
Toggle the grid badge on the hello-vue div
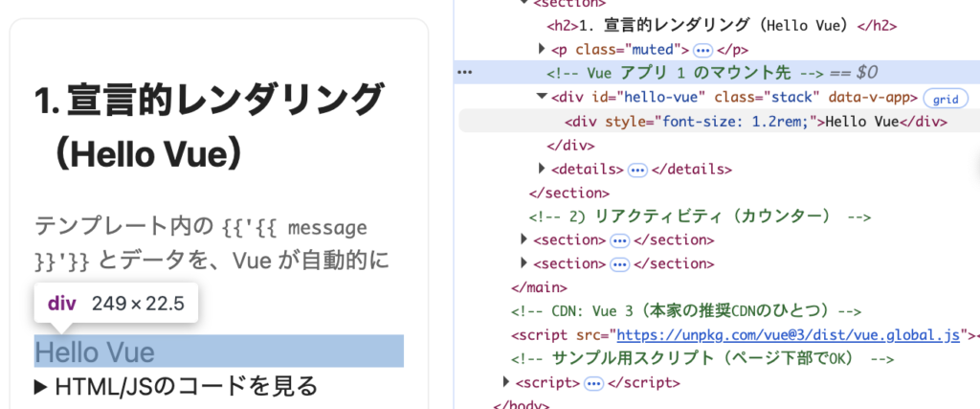click(x=946, y=99)
